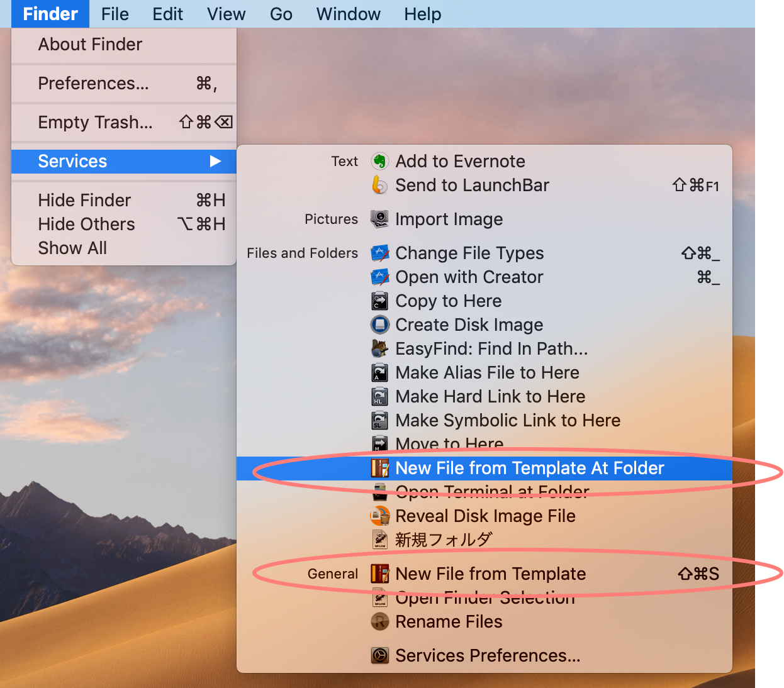Choose About Finder
Image resolution: width=784 pixels, height=688 pixels.
click(x=90, y=45)
